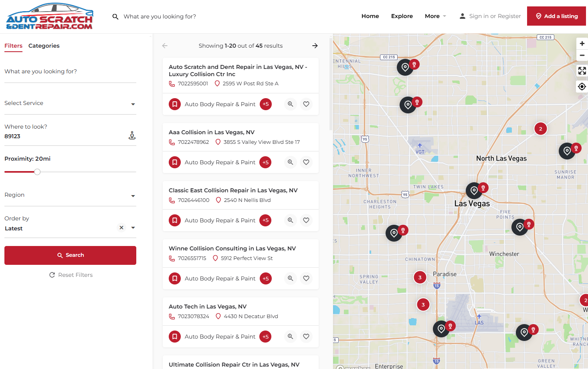This screenshot has height=369, width=588.
Task: Favorite the Auto Tech listing
Action: [x=306, y=337]
